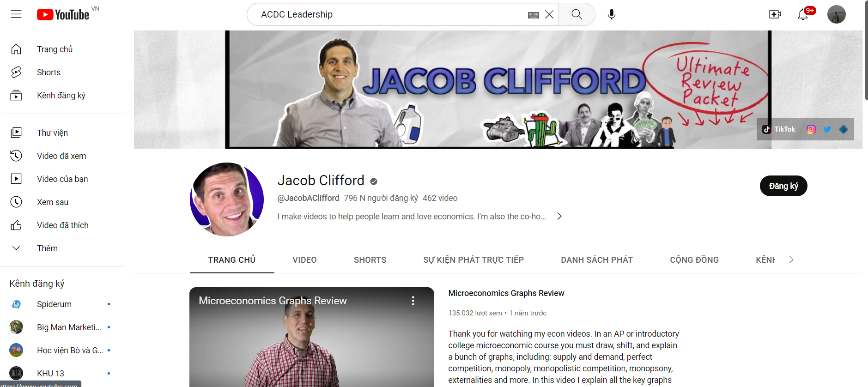Image resolution: width=868 pixels, height=387 pixels.
Task: Switch to the SHORTS tab
Action: pyautogui.click(x=370, y=260)
